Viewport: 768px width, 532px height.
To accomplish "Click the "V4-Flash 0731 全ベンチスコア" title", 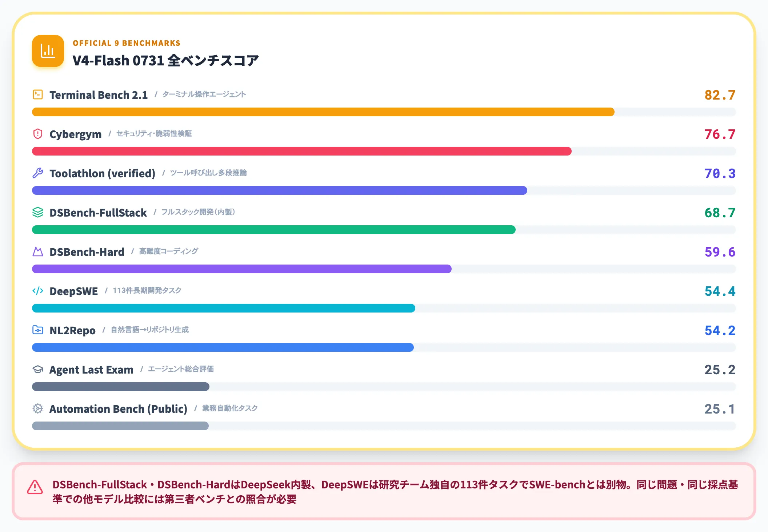I will click(x=165, y=60).
